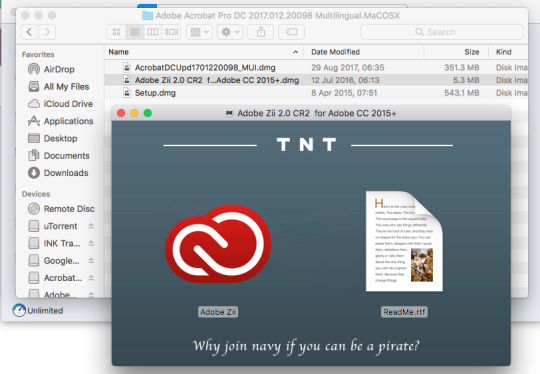540x374 pixels.
Task: Switch Finder to column view
Action: click(153, 32)
